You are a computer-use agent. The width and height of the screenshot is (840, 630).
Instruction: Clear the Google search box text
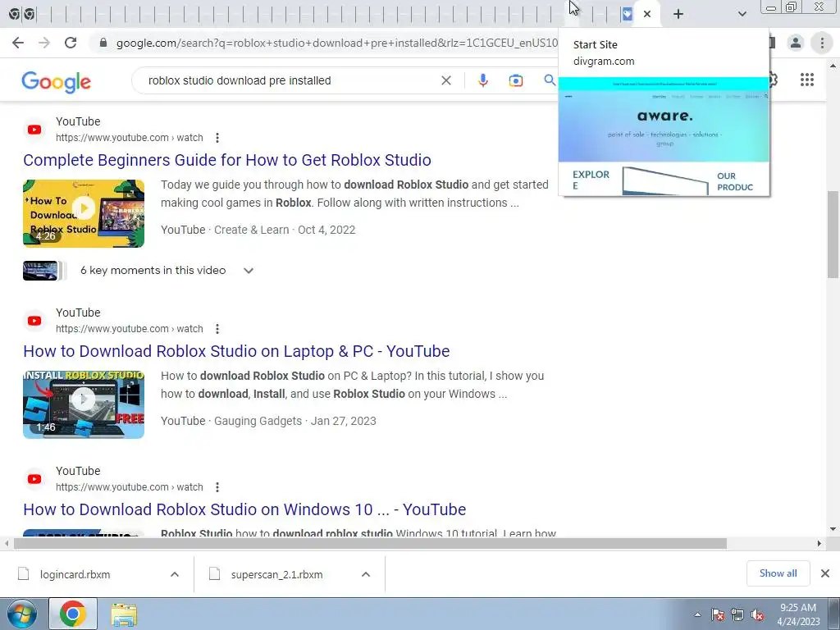pos(445,80)
